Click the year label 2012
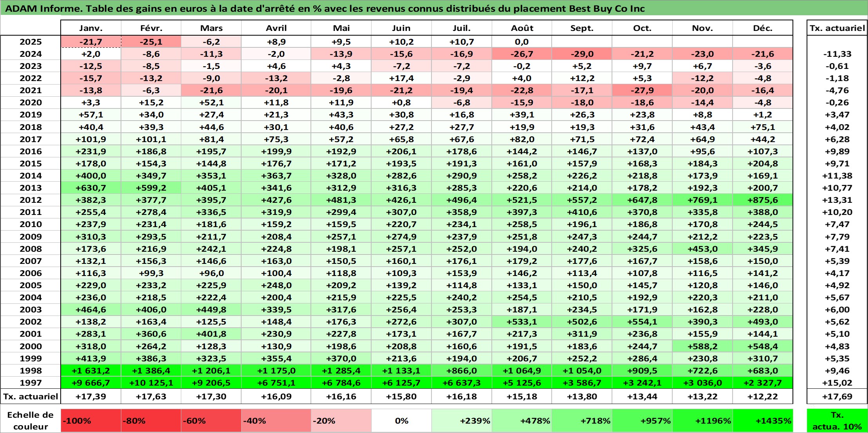Viewport: 868px width, 433px height. pos(31,200)
